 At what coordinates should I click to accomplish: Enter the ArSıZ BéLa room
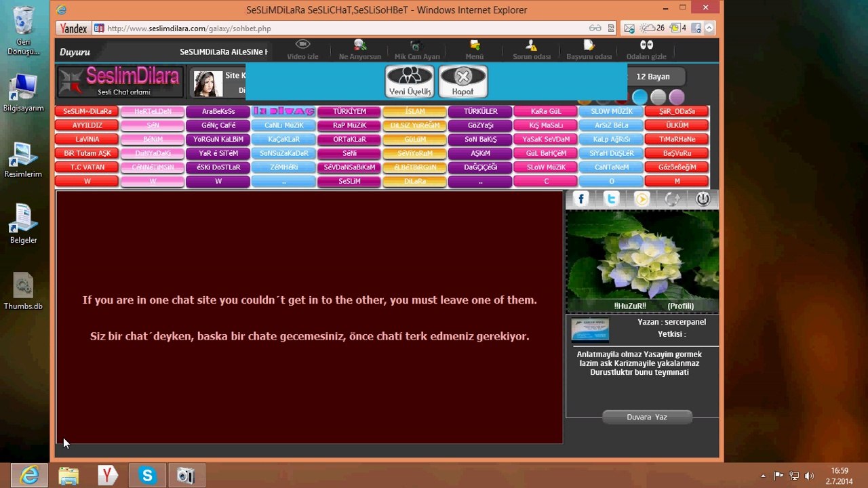pos(611,125)
